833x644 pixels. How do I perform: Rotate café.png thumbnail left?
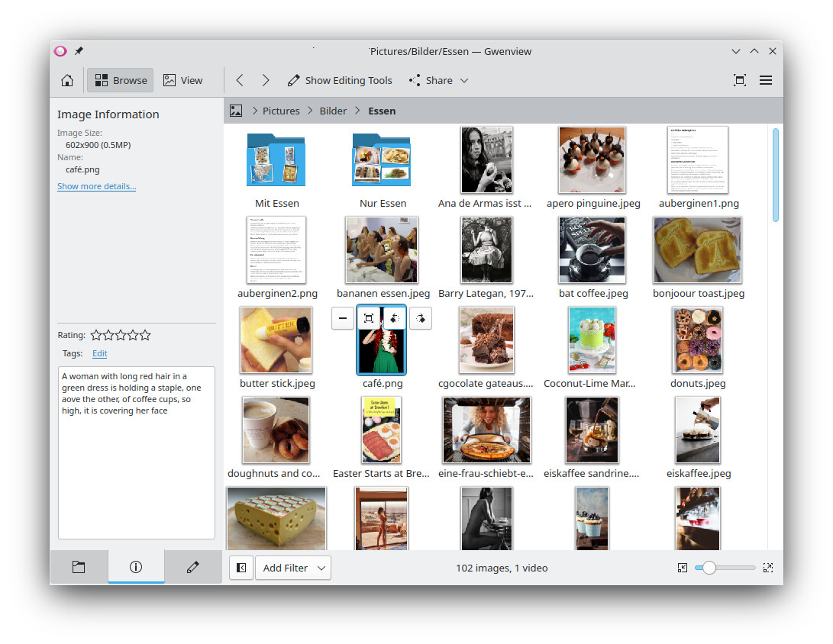[394, 318]
